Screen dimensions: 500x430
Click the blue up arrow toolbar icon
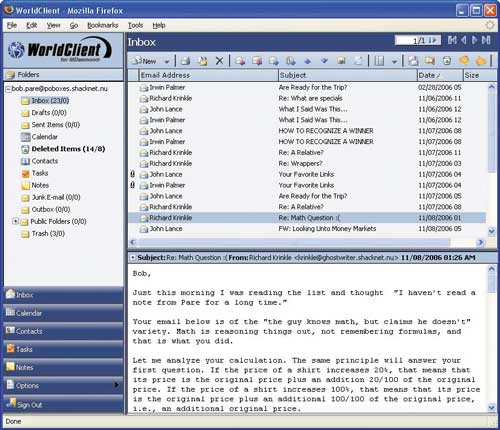click(x=307, y=61)
